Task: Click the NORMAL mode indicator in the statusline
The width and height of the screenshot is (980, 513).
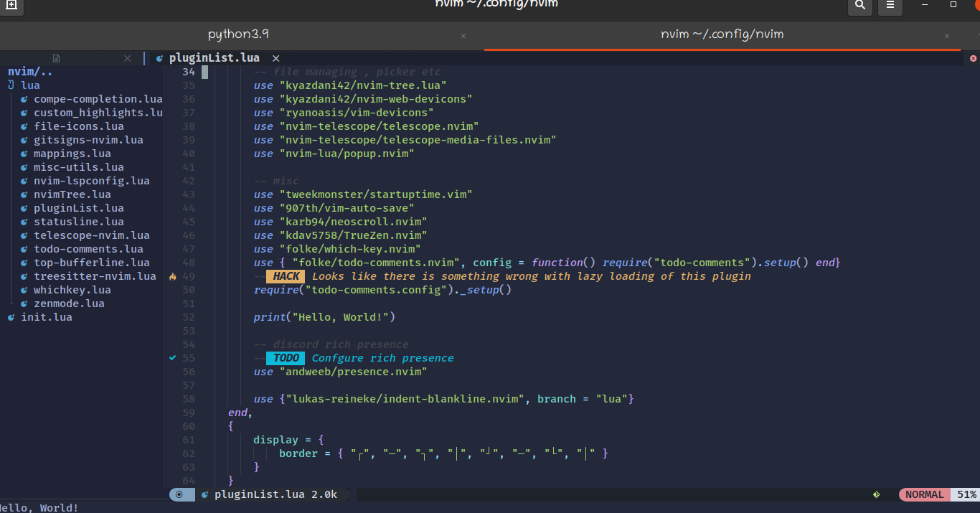Action: [x=925, y=494]
